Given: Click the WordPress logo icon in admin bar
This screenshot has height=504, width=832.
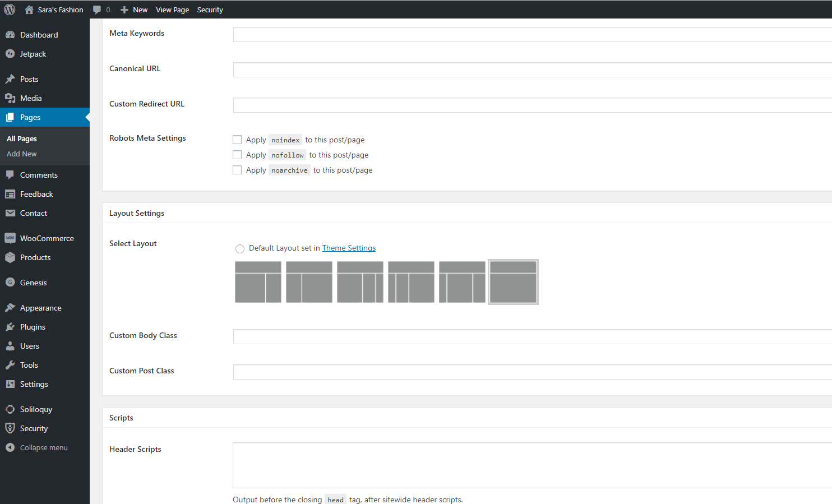Looking at the screenshot, I should coord(10,10).
